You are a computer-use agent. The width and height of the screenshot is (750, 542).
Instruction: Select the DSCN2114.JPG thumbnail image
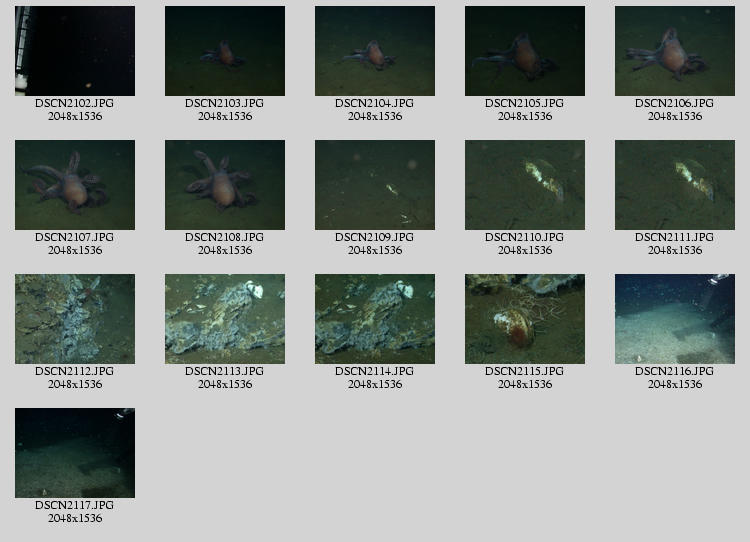click(375, 319)
